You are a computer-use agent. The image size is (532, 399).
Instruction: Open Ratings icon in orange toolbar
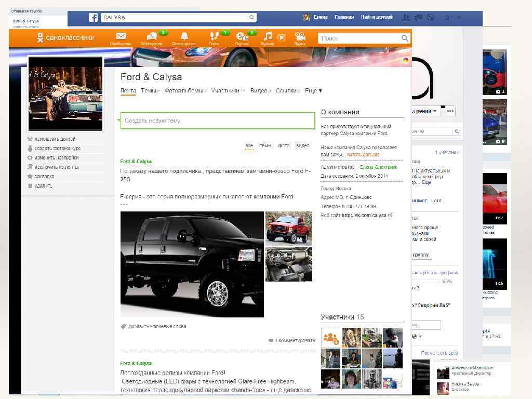(x=242, y=36)
